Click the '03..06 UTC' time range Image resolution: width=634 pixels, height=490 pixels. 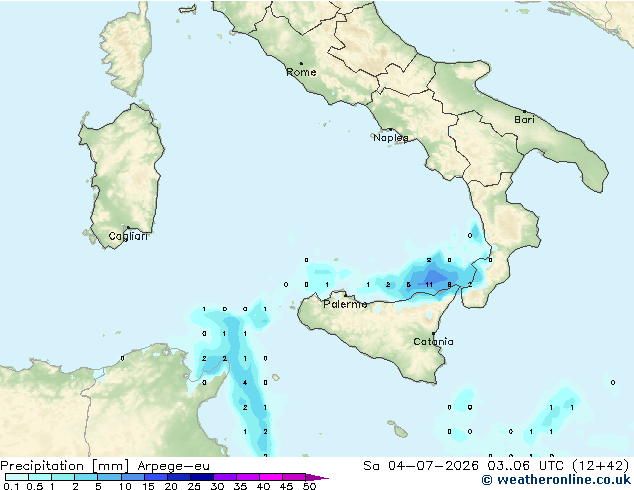coord(526,466)
